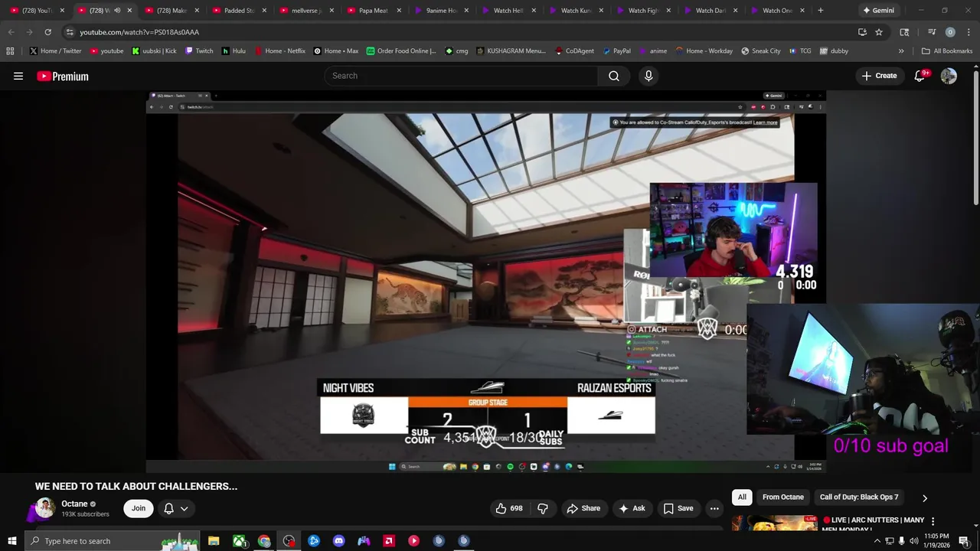Select Call of Duty: Black Ops 7 chip
This screenshot has width=980, height=551.
[859, 497]
